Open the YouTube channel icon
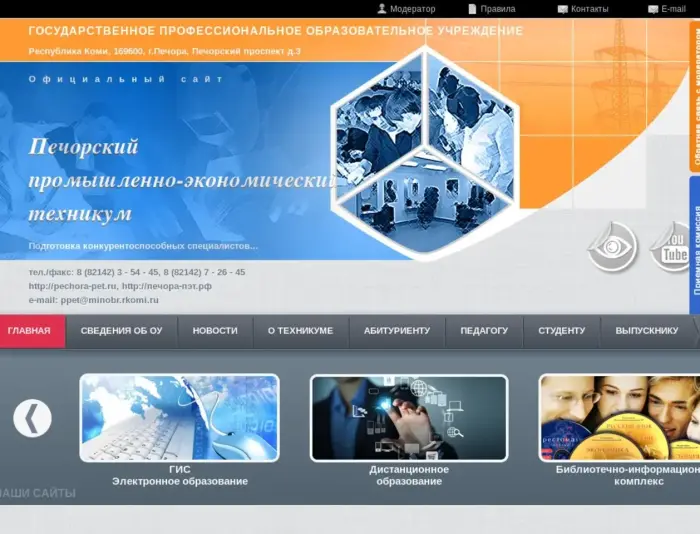This screenshot has height=534, width=700. (x=675, y=247)
